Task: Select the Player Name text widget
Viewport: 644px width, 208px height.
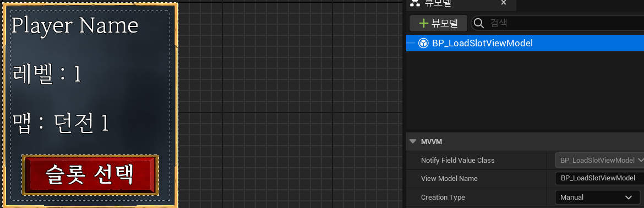Action: point(74,25)
